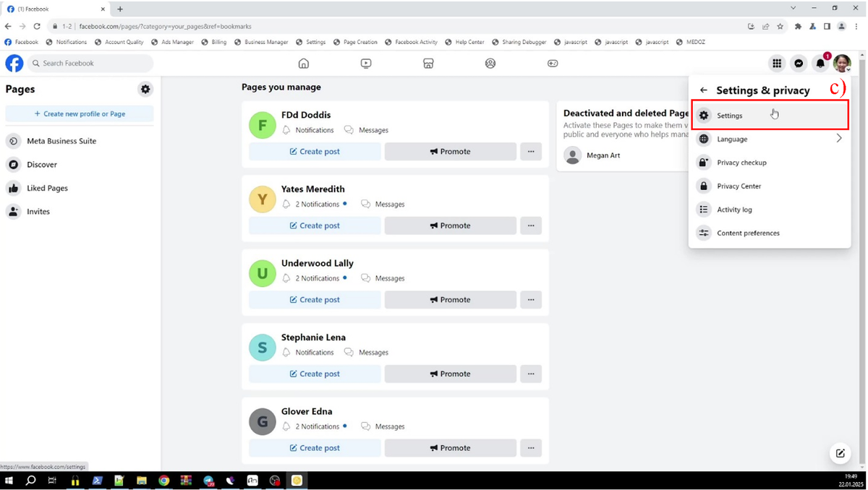Screen dimensions: 868x490
Task: Click the new message compose icon
Action: (840, 453)
